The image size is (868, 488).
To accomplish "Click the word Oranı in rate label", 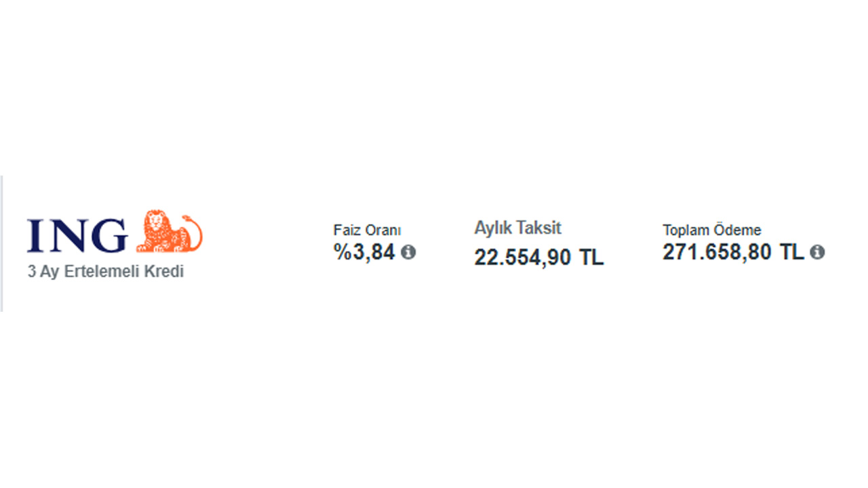I will point(380,230).
